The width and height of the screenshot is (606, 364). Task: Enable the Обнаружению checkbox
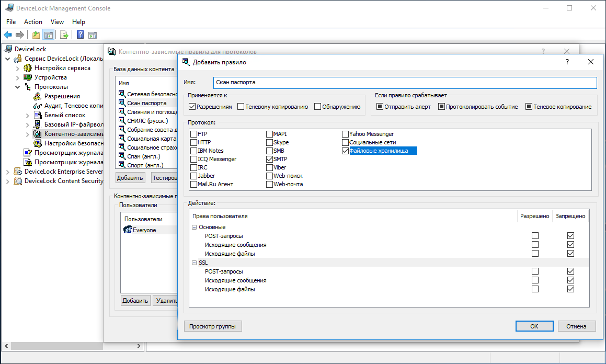click(318, 107)
